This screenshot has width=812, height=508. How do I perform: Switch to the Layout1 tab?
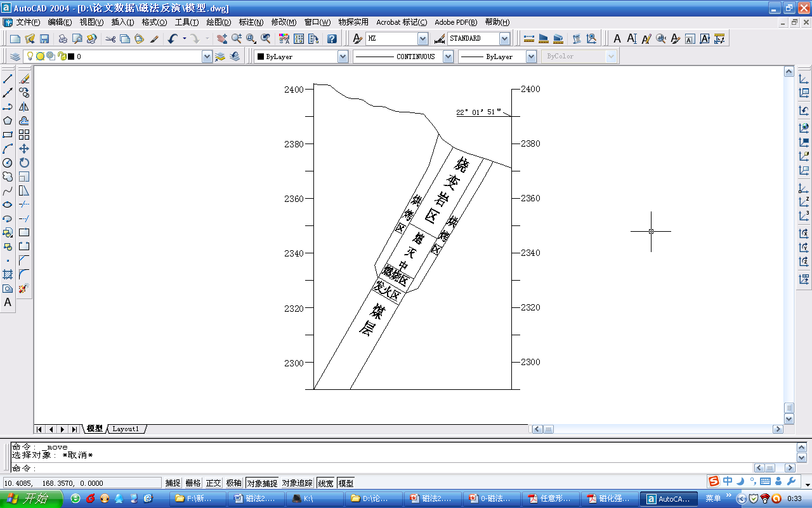point(126,429)
